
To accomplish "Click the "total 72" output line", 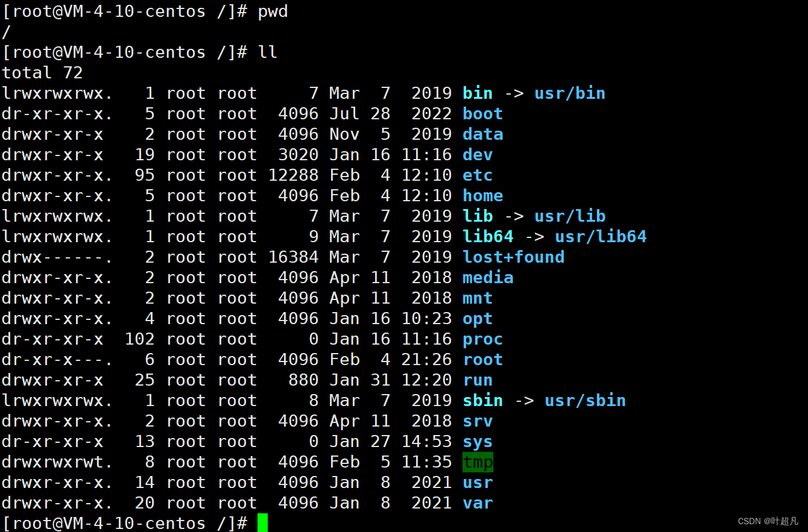I will tap(42, 73).
